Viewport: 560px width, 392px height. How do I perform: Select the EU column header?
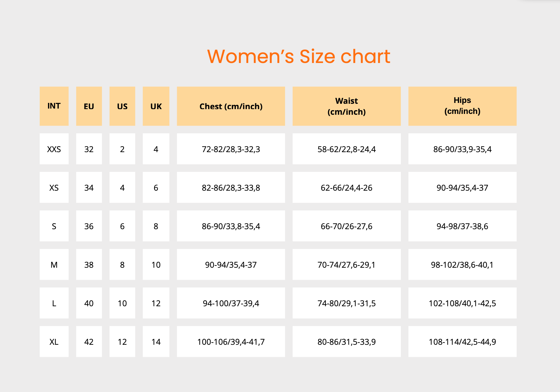pos(89,106)
